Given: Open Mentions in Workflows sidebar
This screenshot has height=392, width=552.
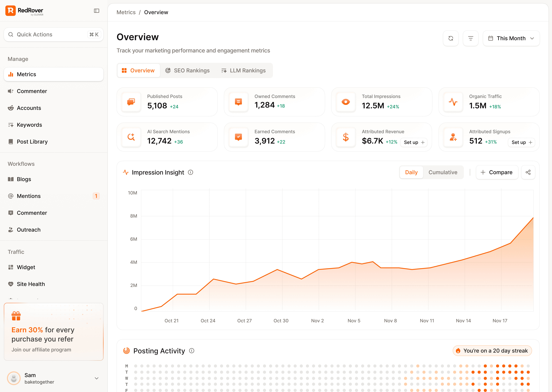Looking at the screenshot, I should pos(29,196).
